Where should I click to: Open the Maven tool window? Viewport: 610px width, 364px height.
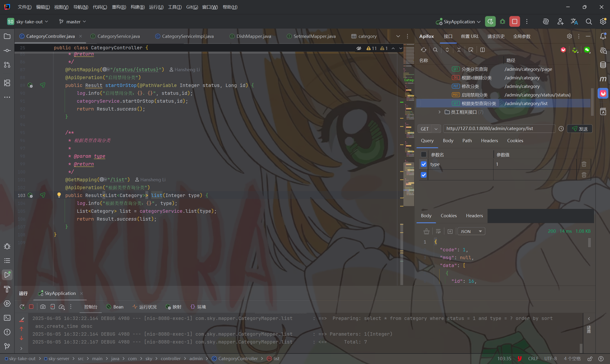pyautogui.click(x=603, y=79)
